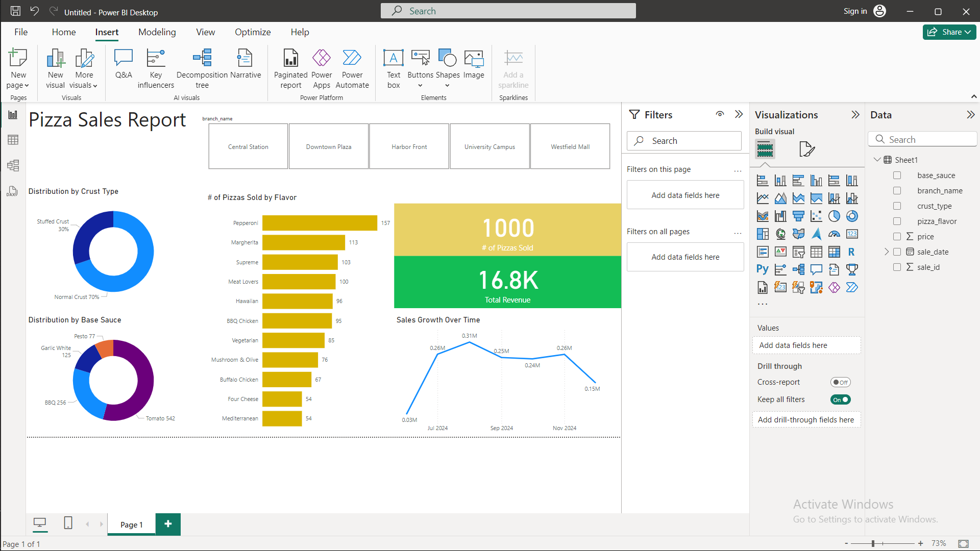The image size is (980, 551).
Task: Adjust the zoom slider handle
Action: 873,544
